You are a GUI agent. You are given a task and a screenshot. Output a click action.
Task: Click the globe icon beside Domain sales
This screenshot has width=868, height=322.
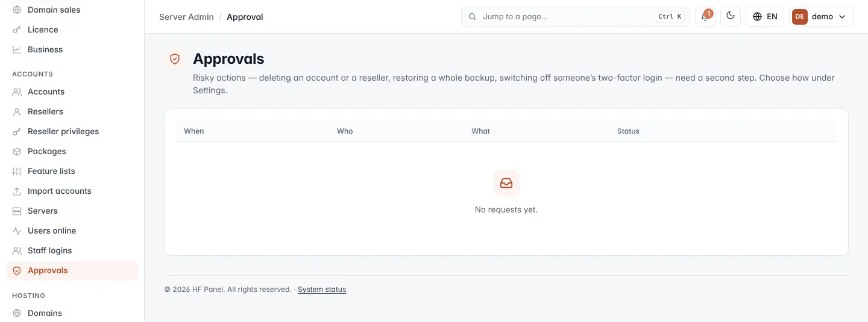[x=17, y=10]
